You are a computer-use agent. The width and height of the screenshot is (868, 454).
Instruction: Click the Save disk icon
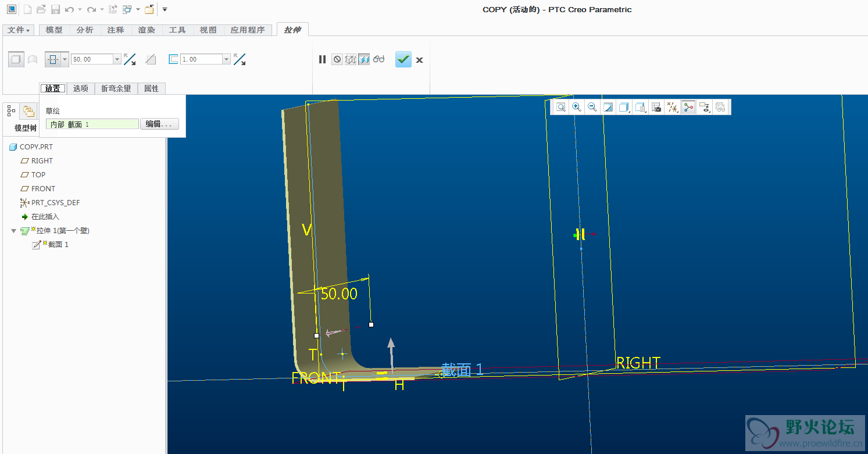[x=55, y=9]
